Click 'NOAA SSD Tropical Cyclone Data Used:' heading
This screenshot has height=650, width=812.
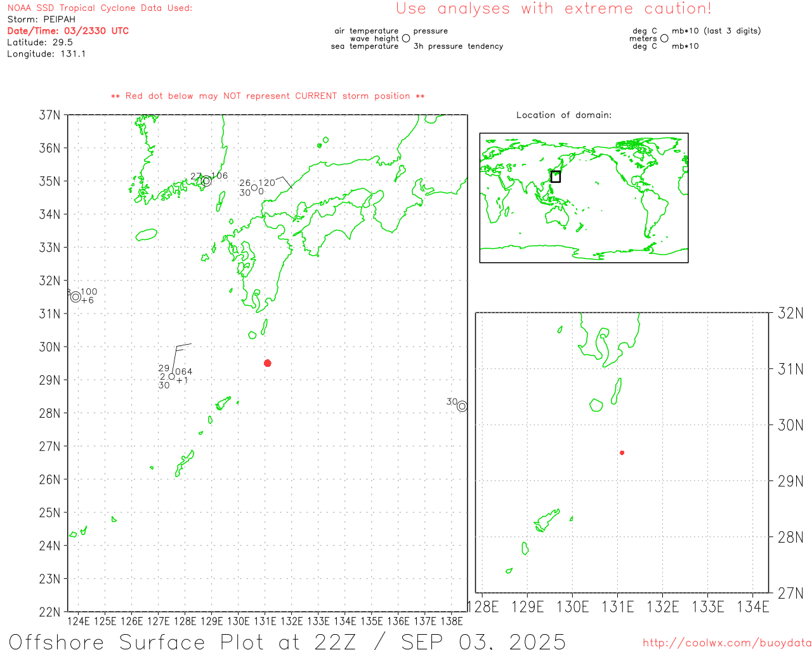(x=100, y=8)
